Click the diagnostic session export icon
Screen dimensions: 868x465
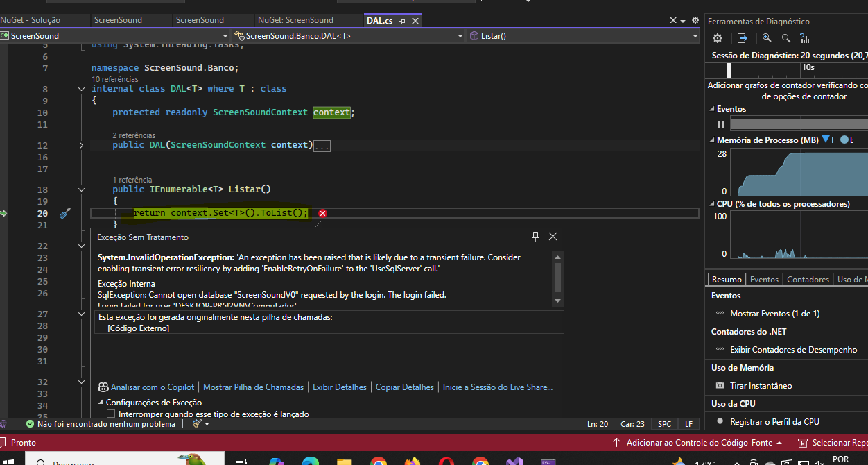[743, 39]
